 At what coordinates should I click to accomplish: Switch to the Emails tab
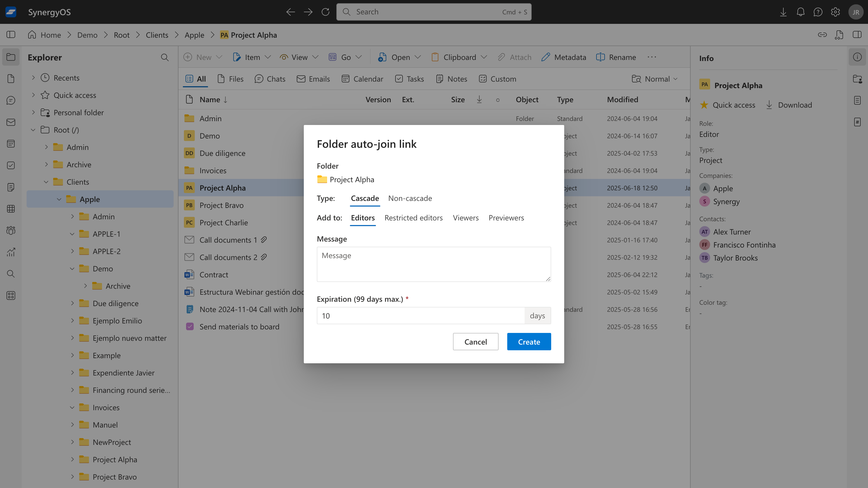pyautogui.click(x=313, y=79)
